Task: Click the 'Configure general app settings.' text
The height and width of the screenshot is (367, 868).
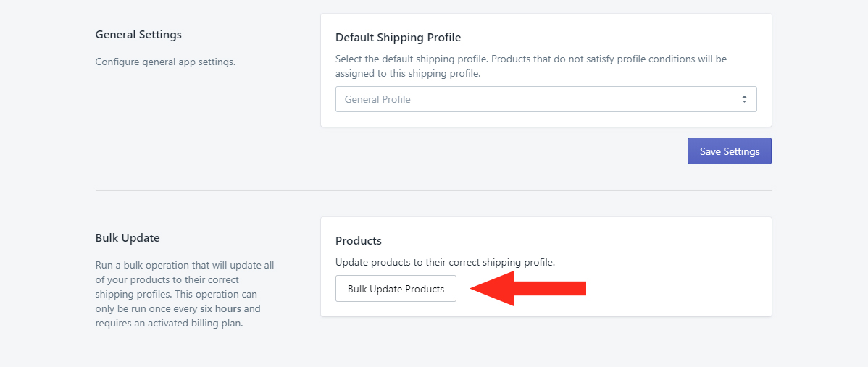Action: 165,62
